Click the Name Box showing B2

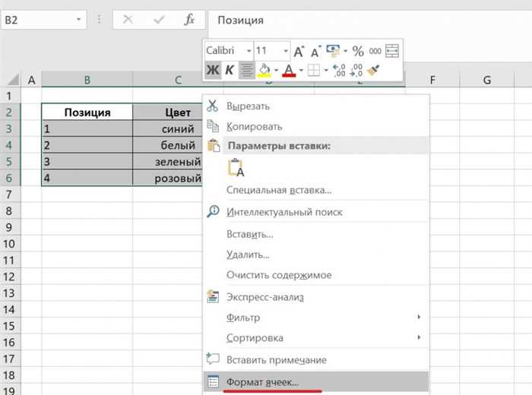pos(37,20)
